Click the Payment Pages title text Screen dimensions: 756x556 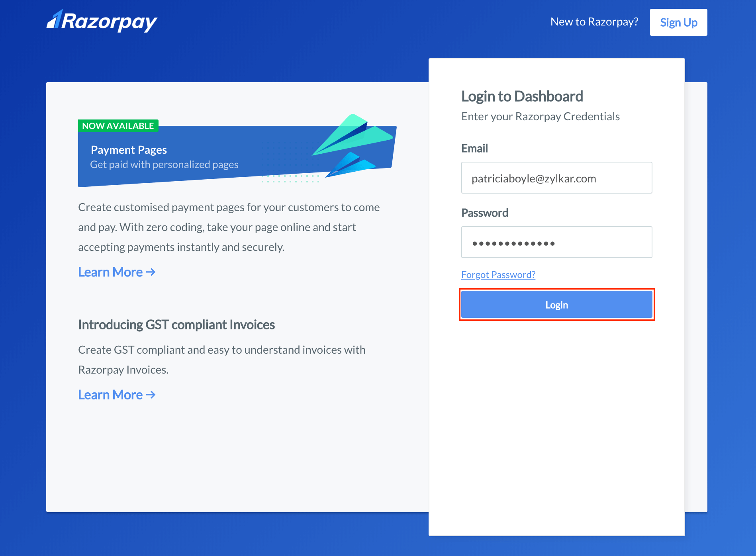pos(129,150)
